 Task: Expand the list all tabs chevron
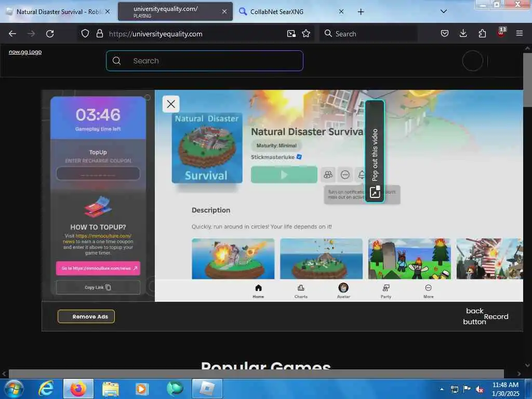point(444,11)
